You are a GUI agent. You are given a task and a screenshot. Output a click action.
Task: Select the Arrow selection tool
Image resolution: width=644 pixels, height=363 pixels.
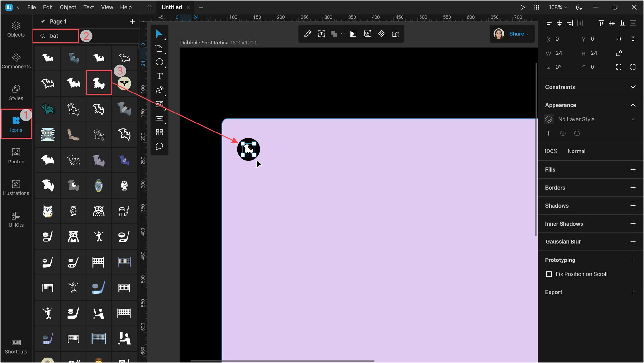pyautogui.click(x=159, y=34)
